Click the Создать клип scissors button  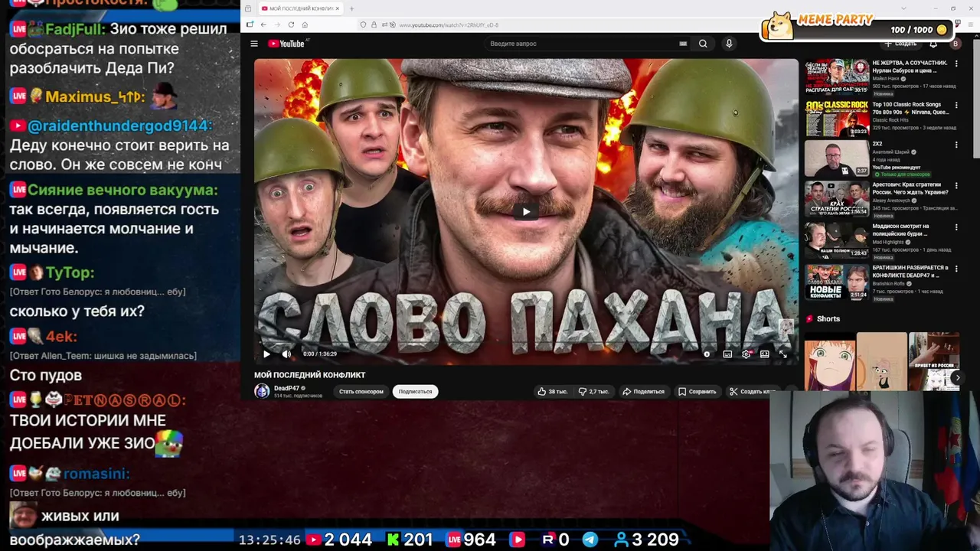click(x=752, y=391)
